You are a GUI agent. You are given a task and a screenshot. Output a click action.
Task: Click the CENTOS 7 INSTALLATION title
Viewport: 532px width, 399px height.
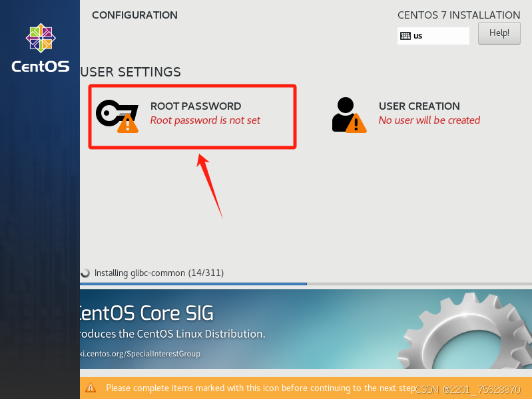[459, 15]
